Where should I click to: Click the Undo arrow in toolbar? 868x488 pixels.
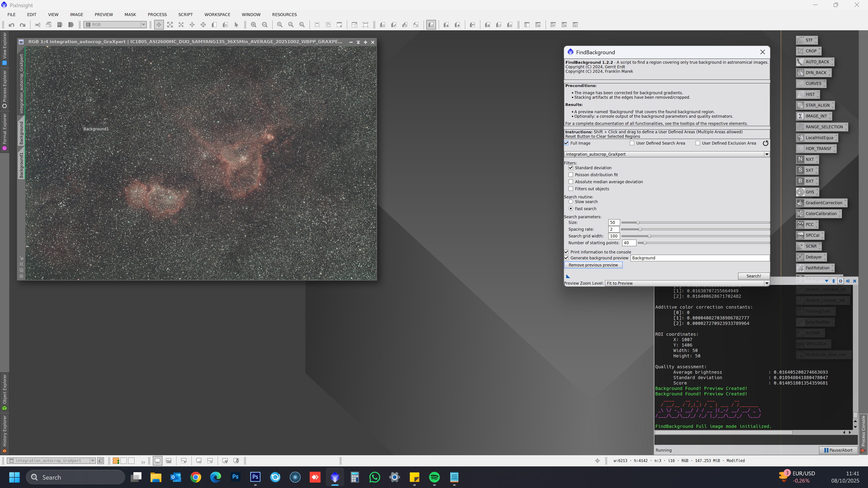12,25
